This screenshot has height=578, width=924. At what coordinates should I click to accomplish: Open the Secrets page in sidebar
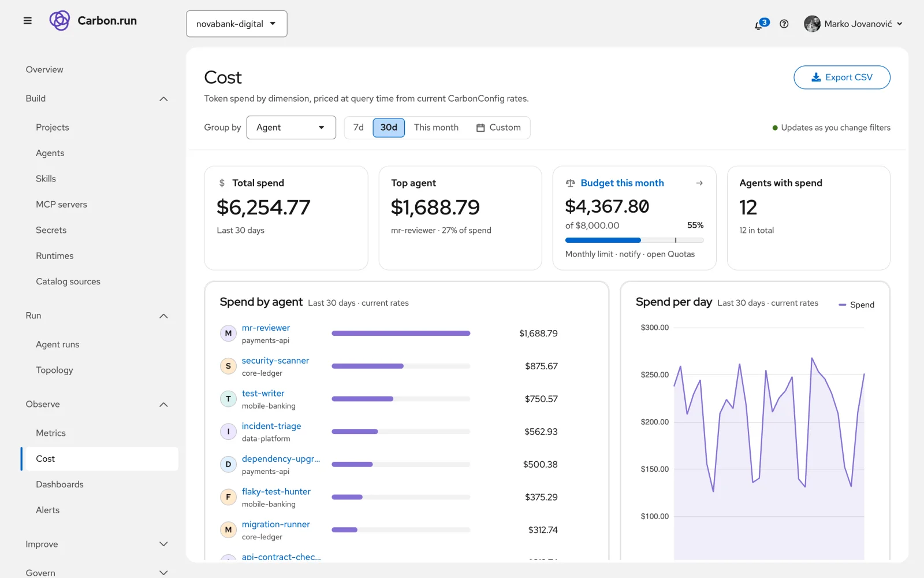coord(51,230)
